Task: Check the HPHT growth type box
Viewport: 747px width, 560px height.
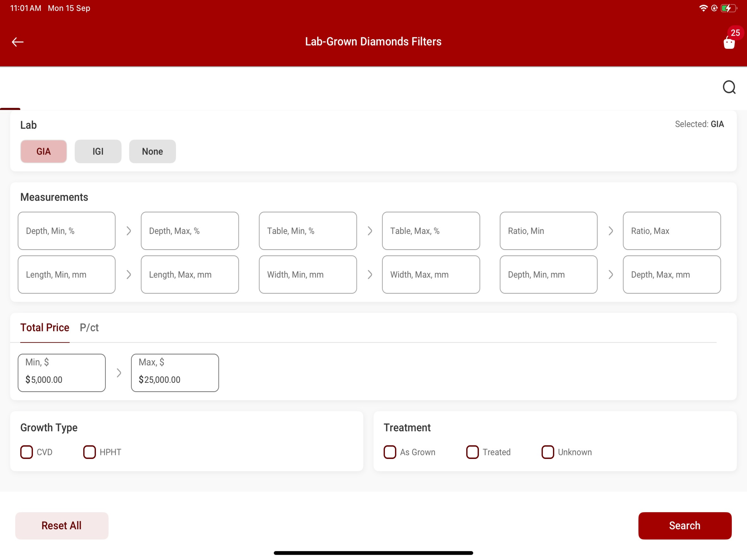Action: (x=89, y=452)
